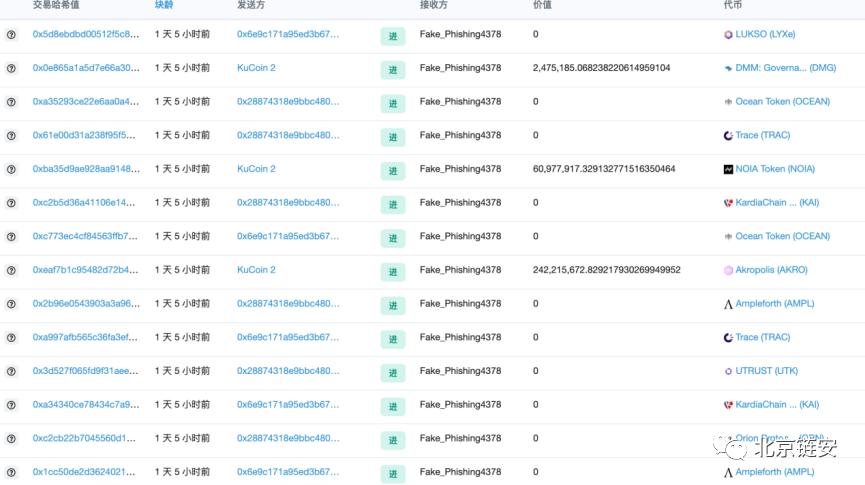Open transaction hash 0x3d527f065fd9f31aee
The height and width of the screenshot is (485, 865).
click(86, 371)
